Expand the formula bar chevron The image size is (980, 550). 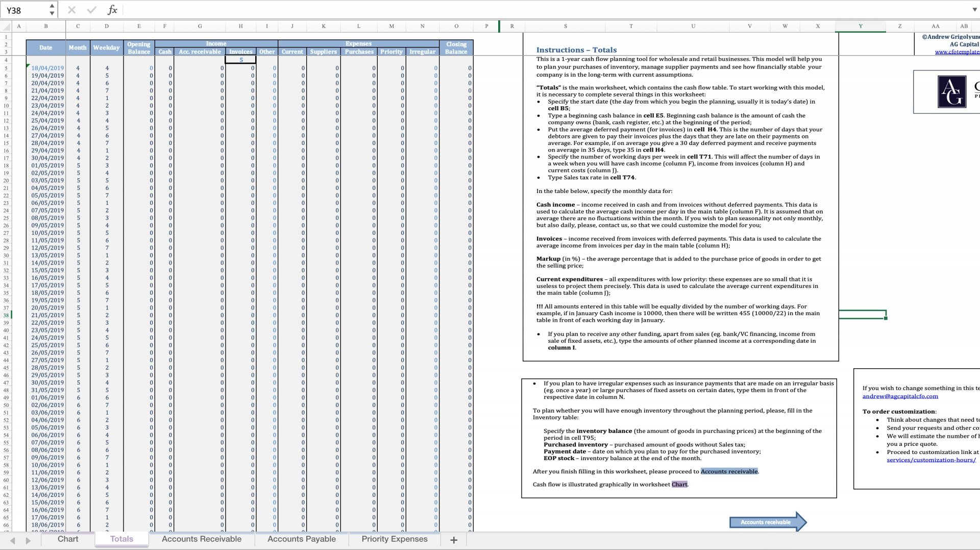point(974,10)
